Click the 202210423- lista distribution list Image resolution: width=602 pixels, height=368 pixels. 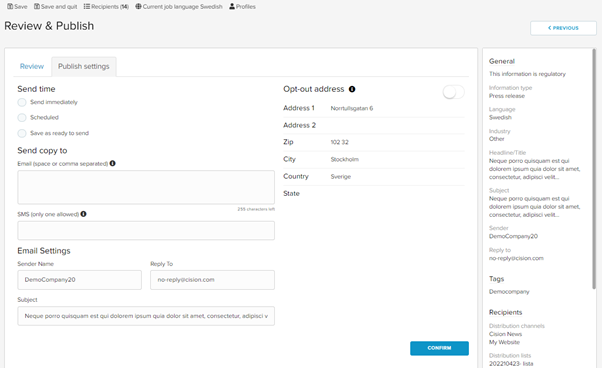(511, 363)
